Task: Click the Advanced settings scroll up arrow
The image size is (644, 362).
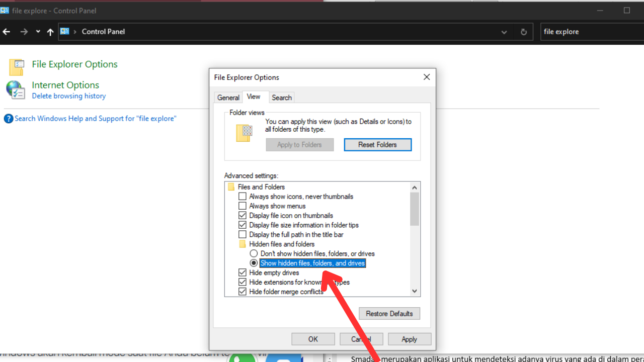Action: click(415, 188)
